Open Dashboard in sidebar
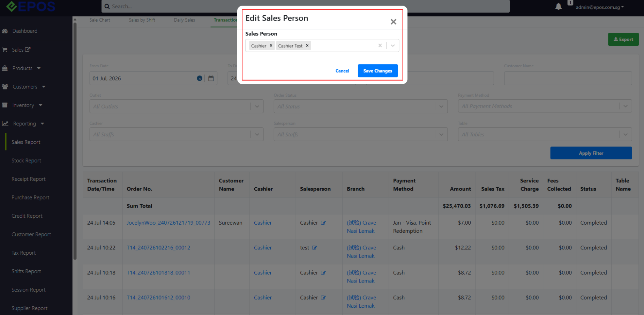This screenshot has width=644, height=315. point(25,31)
